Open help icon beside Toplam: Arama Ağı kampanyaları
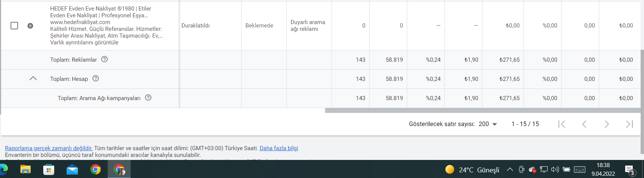This screenshot has height=178, width=644. point(148,97)
